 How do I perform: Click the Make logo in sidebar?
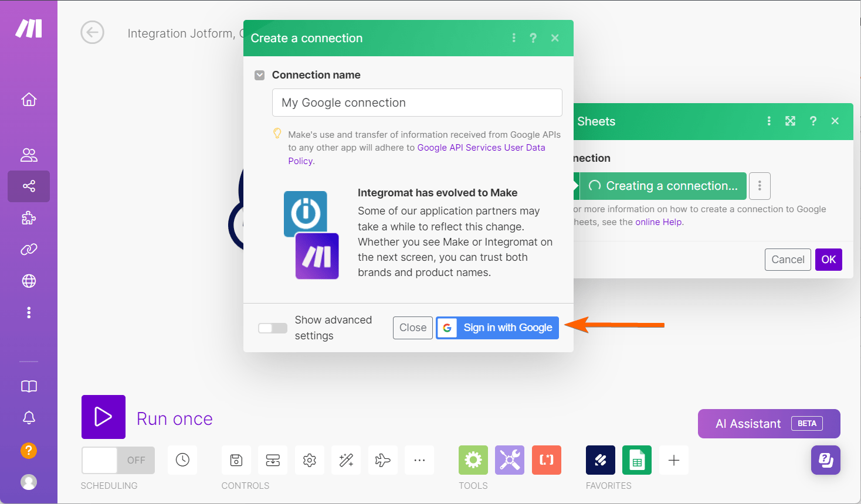(x=29, y=28)
